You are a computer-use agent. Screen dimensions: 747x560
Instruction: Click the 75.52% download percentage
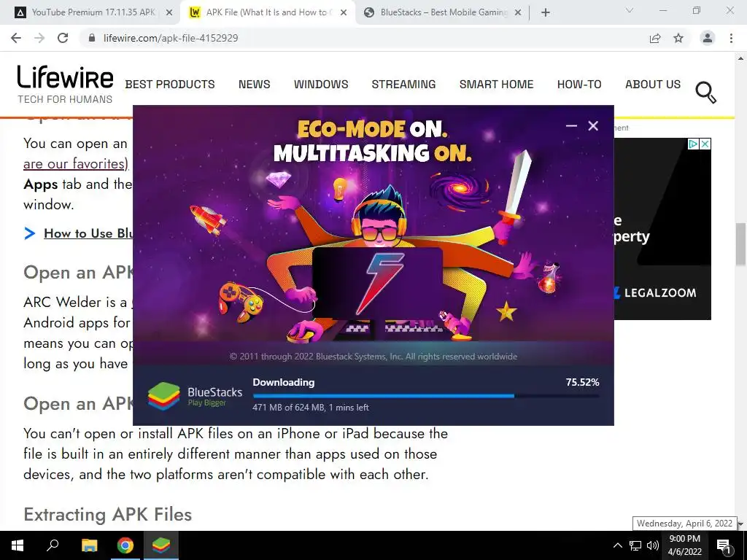582,382
